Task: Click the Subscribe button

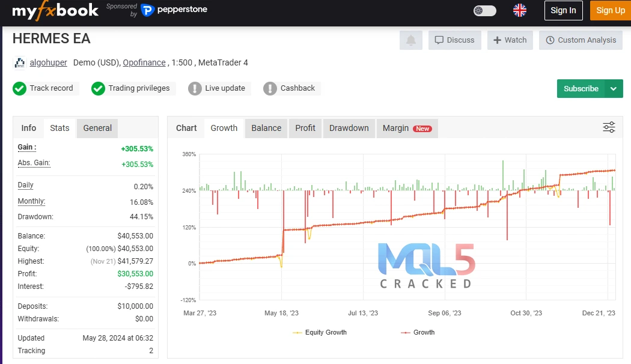Action: coord(581,88)
